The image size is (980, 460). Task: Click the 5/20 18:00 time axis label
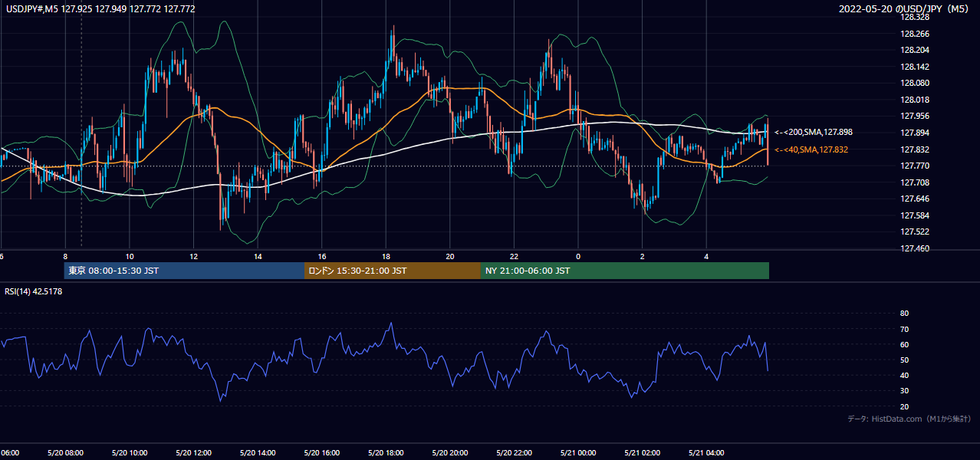[386, 453]
